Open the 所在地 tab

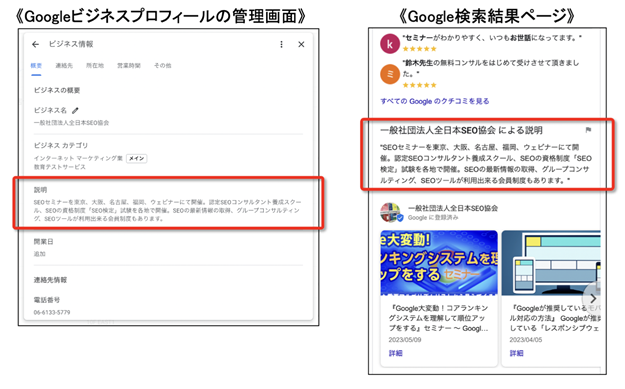click(x=95, y=65)
